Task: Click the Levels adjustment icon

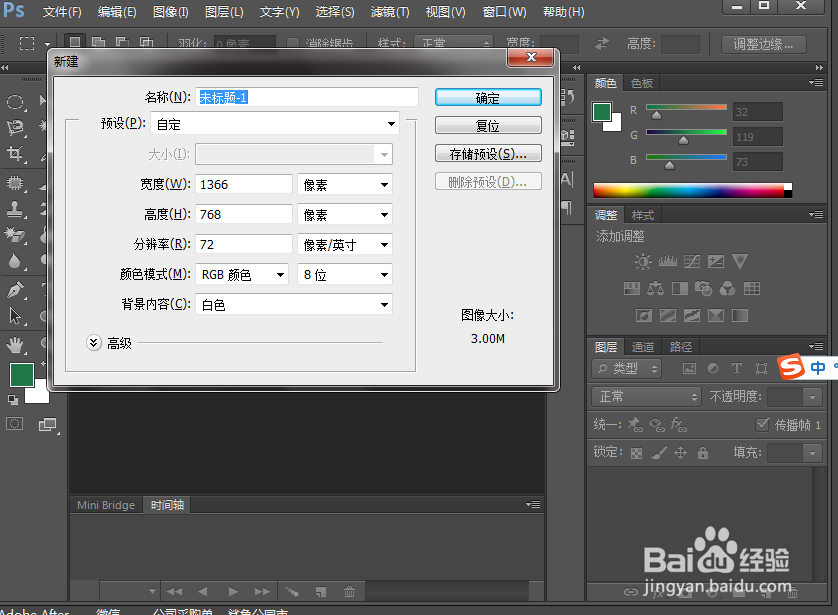Action: point(668,261)
